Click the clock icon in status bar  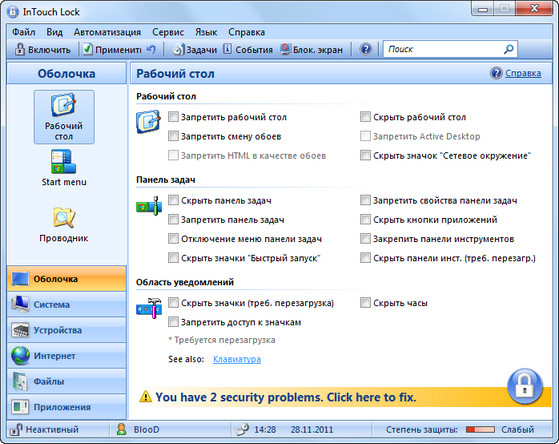(242, 429)
